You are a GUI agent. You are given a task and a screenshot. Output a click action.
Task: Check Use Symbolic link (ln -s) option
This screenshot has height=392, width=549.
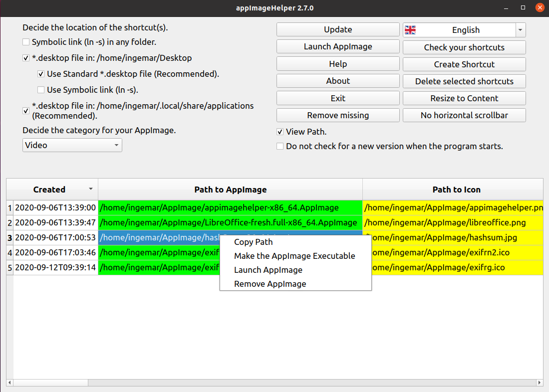click(41, 90)
